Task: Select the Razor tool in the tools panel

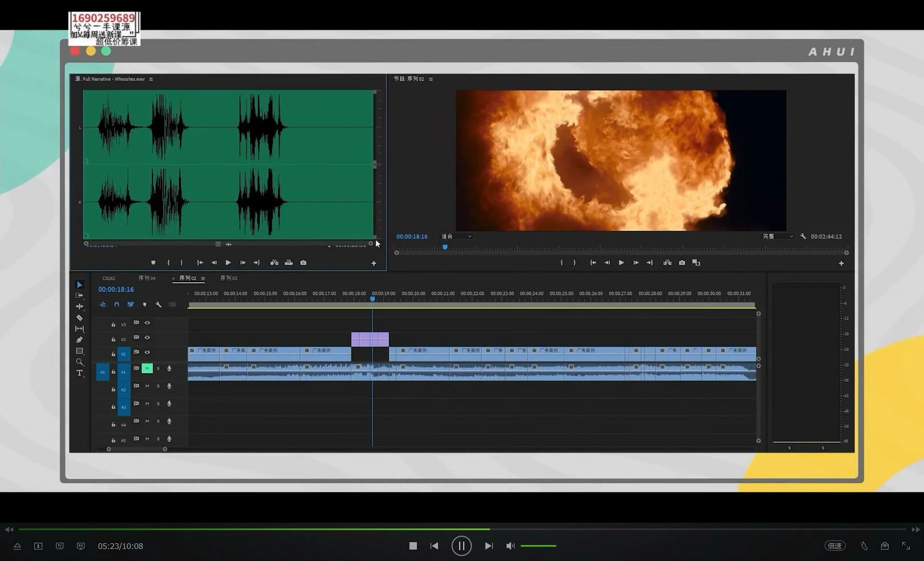Action: tap(79, 318)
